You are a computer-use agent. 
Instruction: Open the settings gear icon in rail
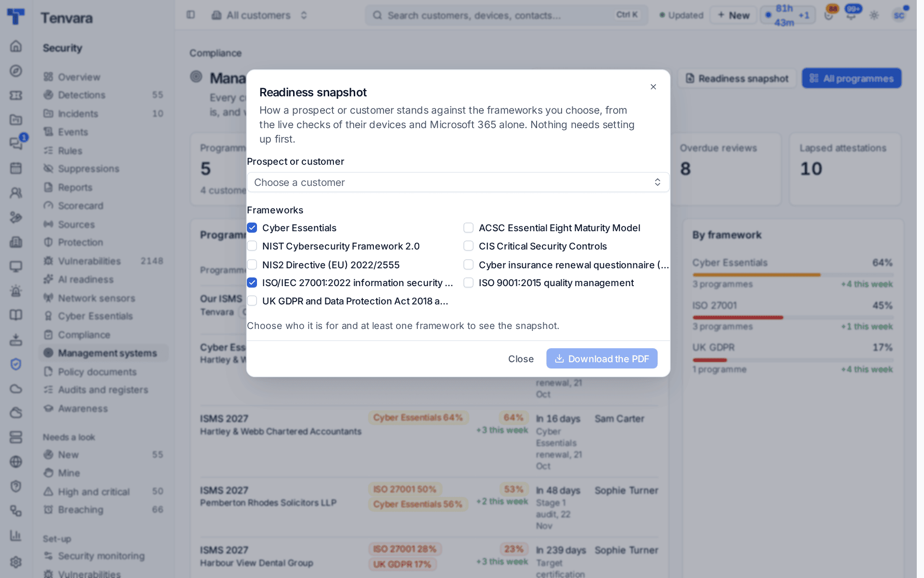[x=16, y=562]
